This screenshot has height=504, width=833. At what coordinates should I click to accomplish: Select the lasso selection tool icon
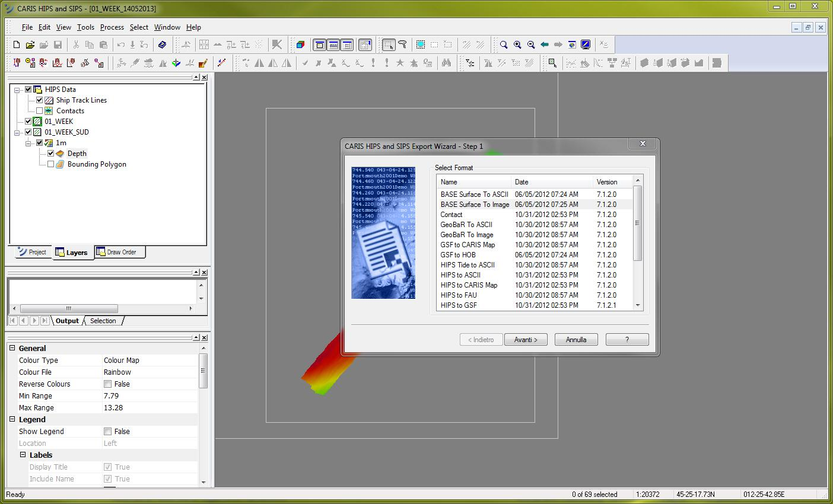click(x=403, y=44)
